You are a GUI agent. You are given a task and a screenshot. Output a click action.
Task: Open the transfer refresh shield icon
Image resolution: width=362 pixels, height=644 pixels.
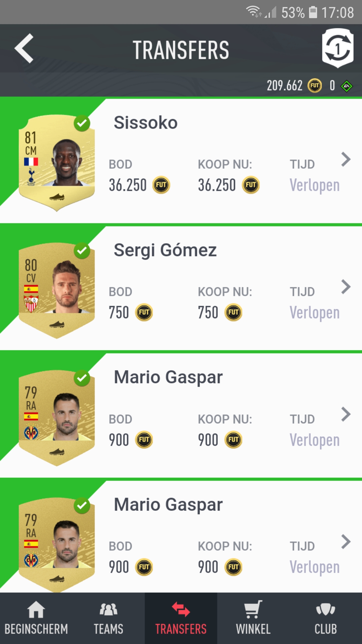[x=338, y=48]
